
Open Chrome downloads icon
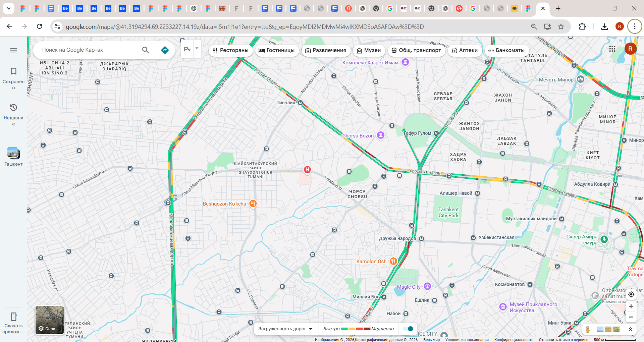tap(604, 26)
